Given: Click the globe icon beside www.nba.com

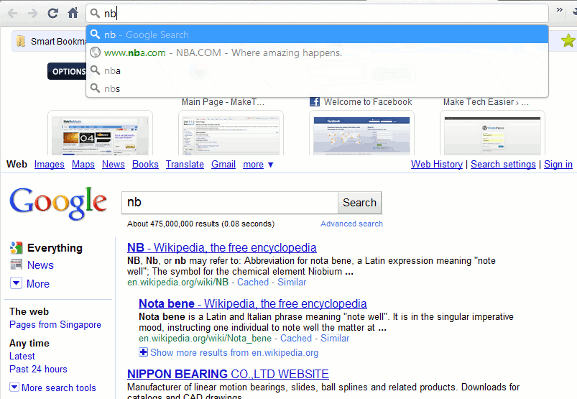Looking at the screenshot, I should pos(95,53).
